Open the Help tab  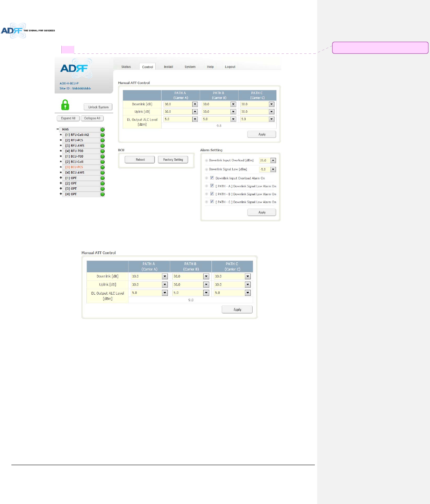coord(210,67)
